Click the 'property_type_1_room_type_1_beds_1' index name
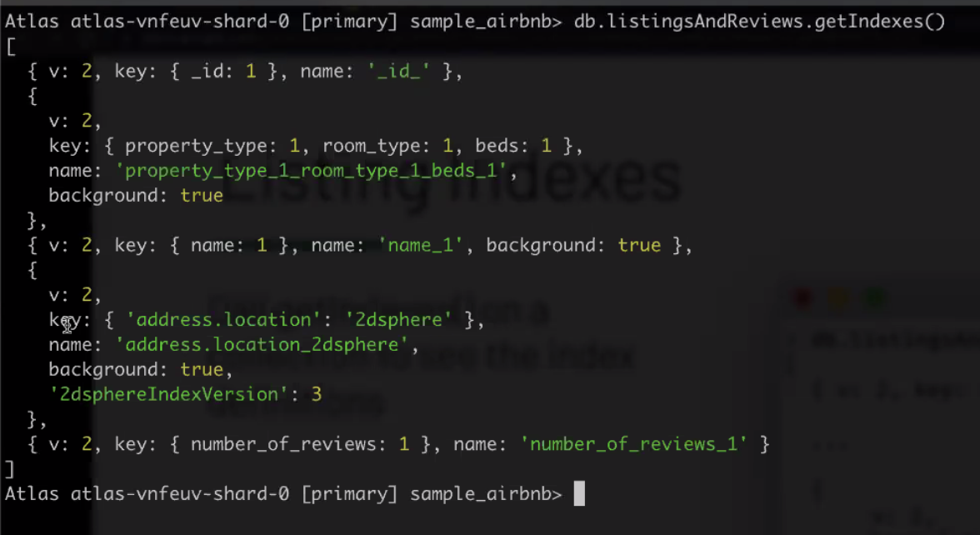Viewport: 980px width, 535px height. (311, 172)
